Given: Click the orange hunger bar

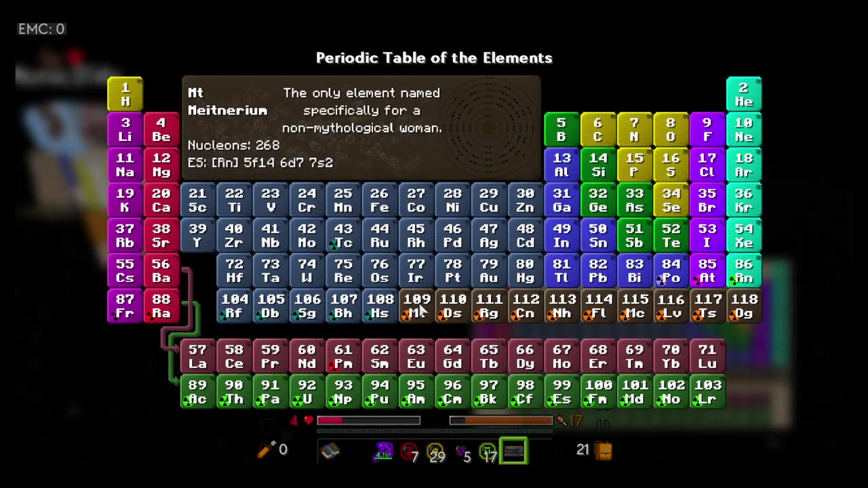Looking at the screenshot, I should [x=501, y=421].
